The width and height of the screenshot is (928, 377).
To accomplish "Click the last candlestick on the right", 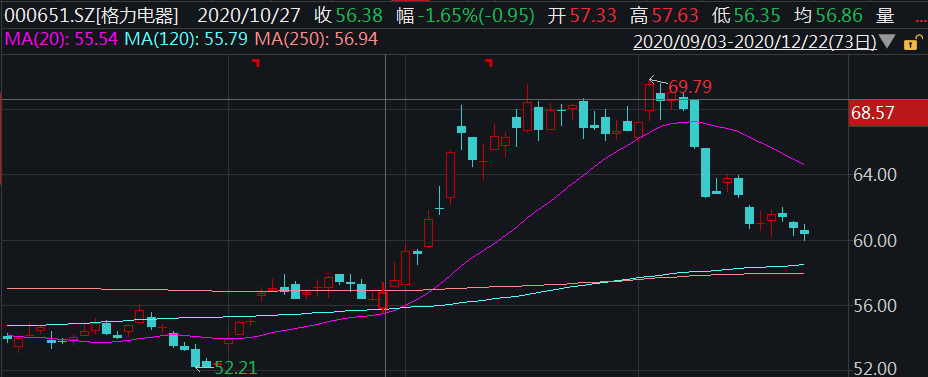I will coord(804,233).
